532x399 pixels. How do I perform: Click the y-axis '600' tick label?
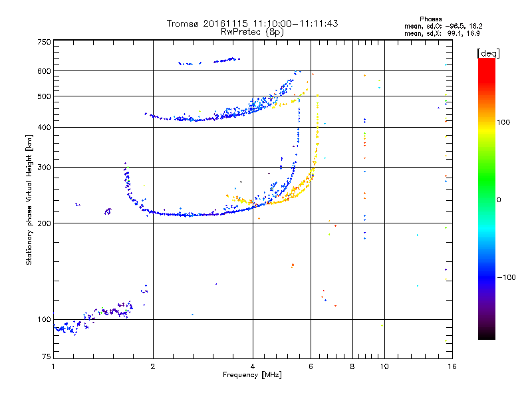44,71
